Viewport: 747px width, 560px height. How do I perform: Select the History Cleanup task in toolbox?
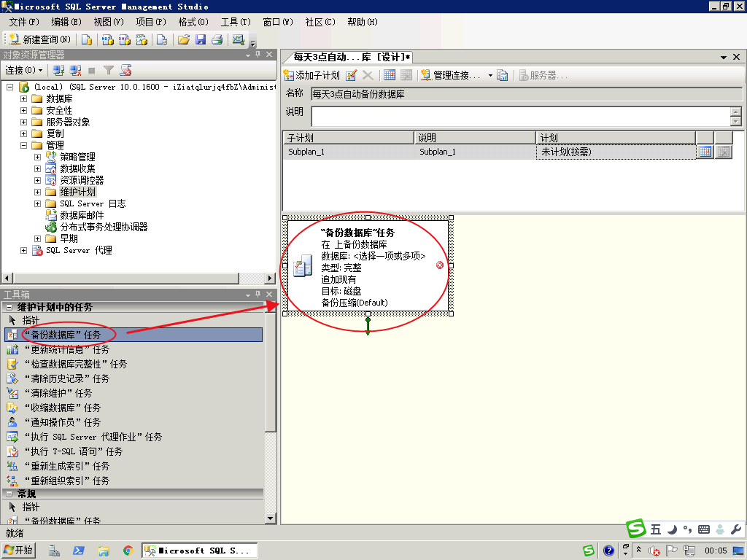click(133, 378)
